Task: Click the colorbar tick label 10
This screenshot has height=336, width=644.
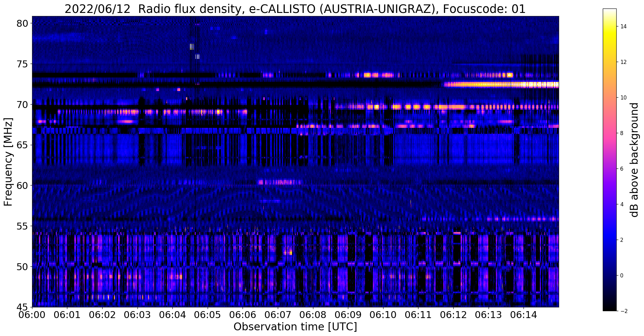Action: (623, 98)
